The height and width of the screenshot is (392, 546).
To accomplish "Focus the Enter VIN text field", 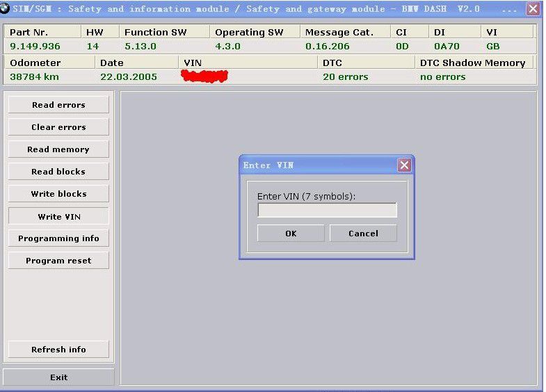I will (327, 210).
